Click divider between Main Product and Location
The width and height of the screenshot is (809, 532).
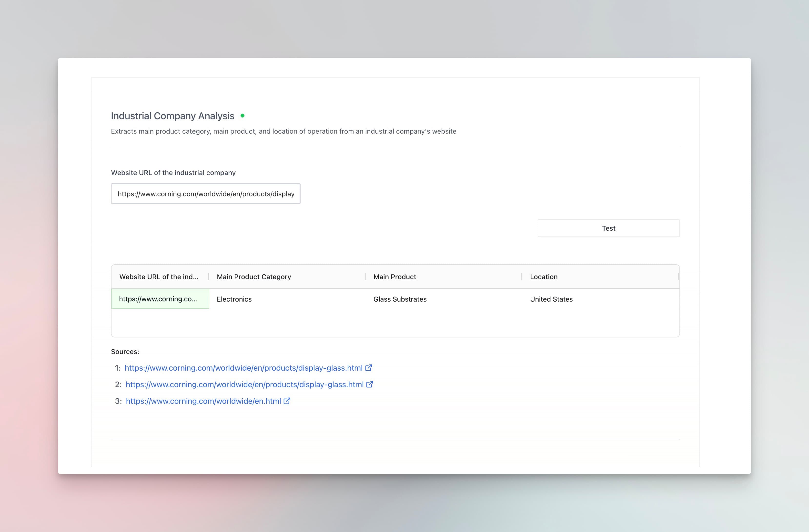(522, 276)
